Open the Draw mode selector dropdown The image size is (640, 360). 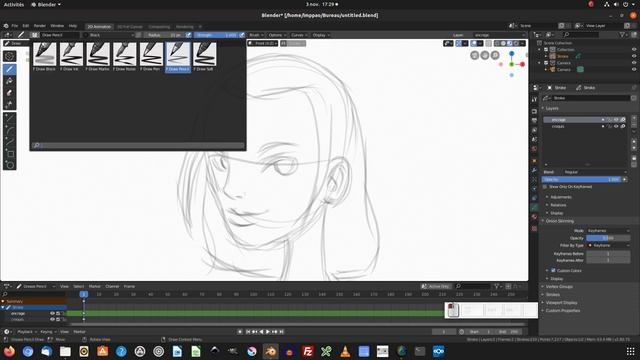pos(16,43)
